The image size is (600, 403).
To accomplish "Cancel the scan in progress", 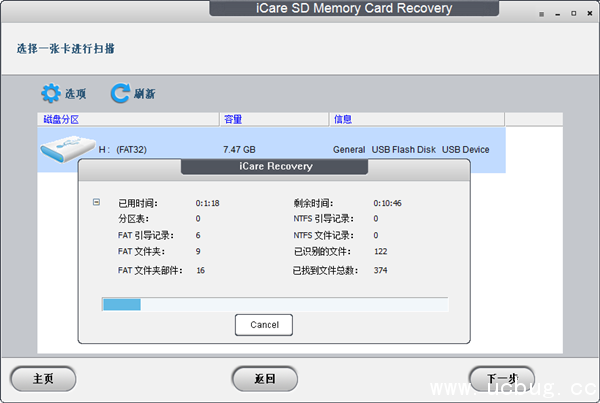I will click(x=264, y=325).
